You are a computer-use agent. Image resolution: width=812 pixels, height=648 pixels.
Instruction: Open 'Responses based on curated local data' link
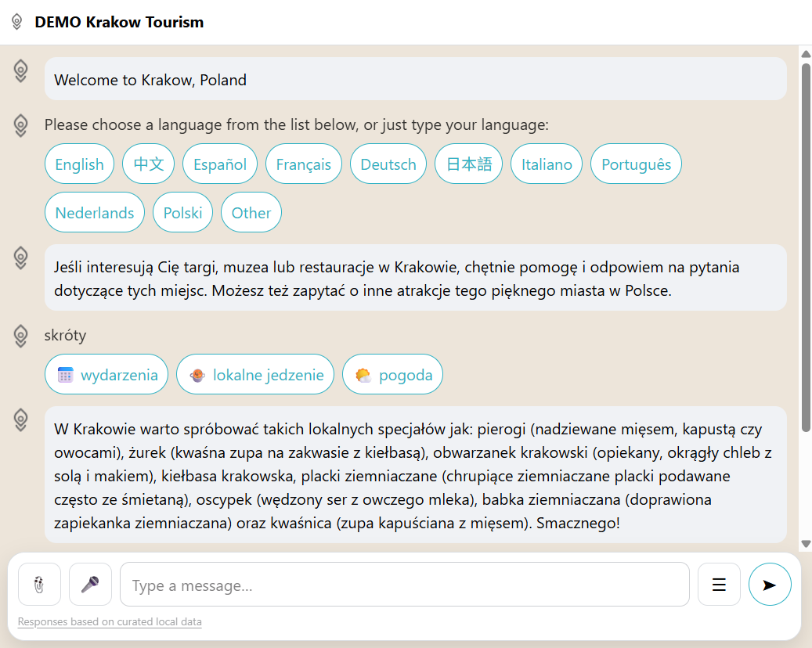pyautogui.click(x=110, y=622)
